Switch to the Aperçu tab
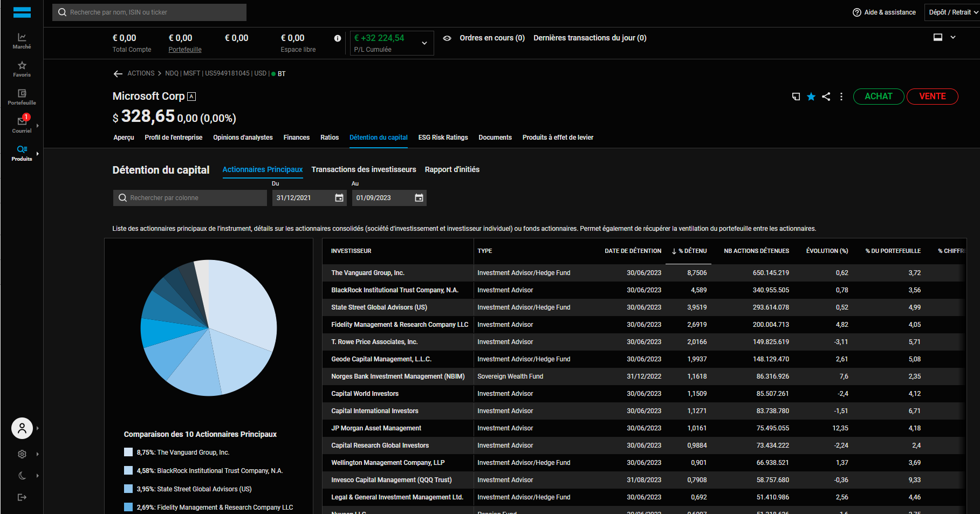Viewport: 980px width, 514px height. [124, 138]
